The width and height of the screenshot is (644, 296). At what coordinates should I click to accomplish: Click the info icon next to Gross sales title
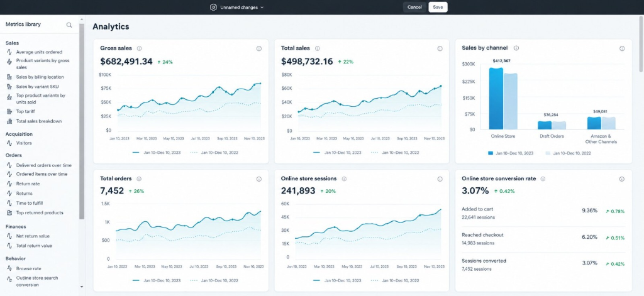click(139, 48)
